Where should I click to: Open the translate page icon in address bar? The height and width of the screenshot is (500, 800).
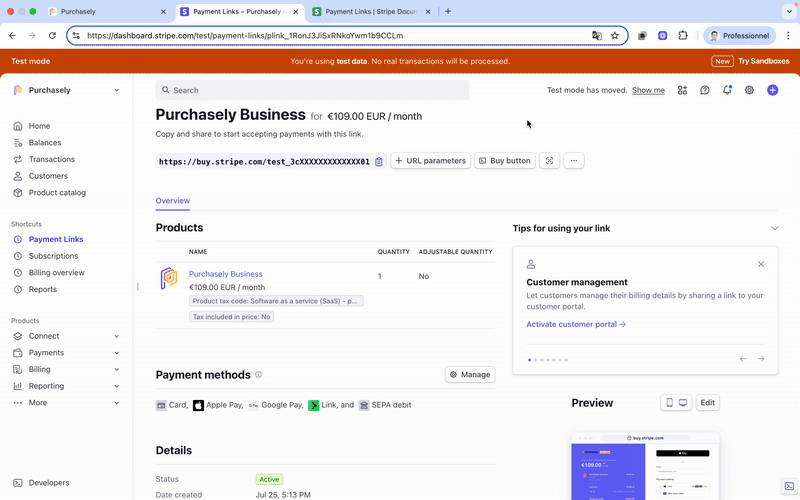coord(596,36)
